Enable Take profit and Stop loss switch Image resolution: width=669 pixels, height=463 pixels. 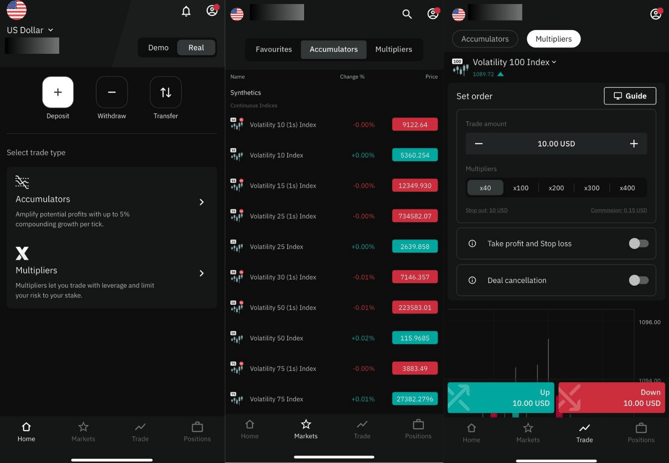tap(639, 244)
